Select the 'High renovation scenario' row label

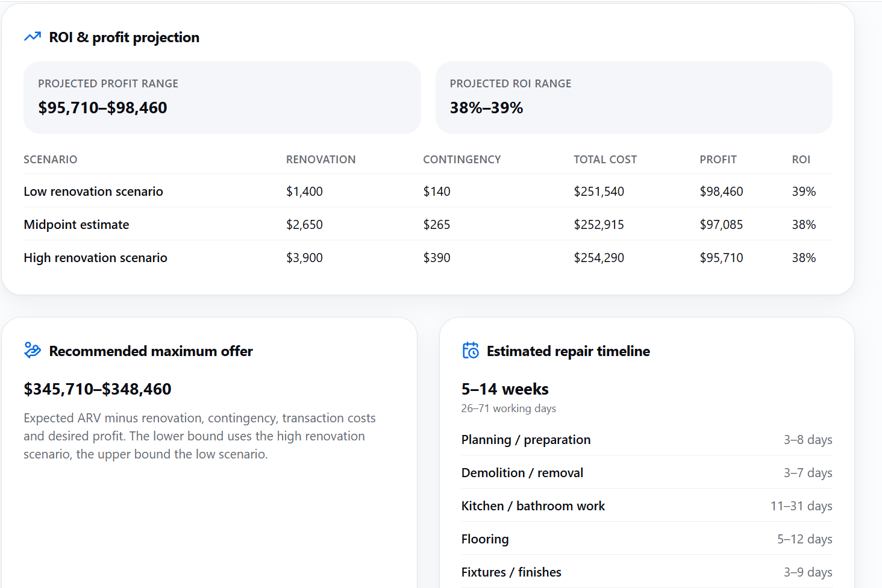tap(95, 258)
